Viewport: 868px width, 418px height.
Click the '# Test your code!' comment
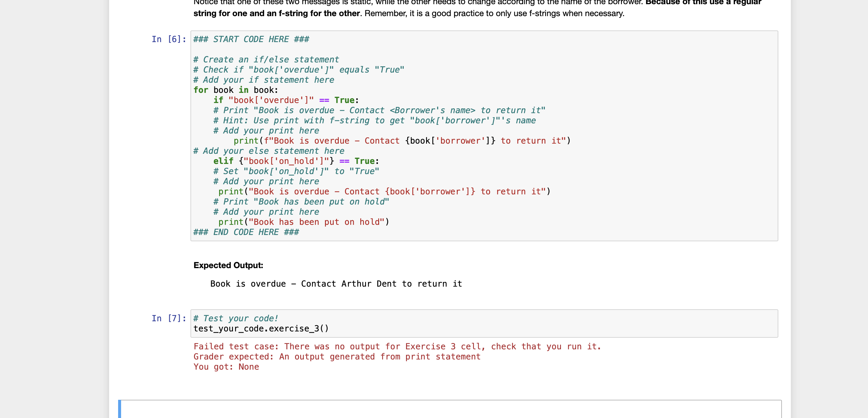[x=236, y=318]
